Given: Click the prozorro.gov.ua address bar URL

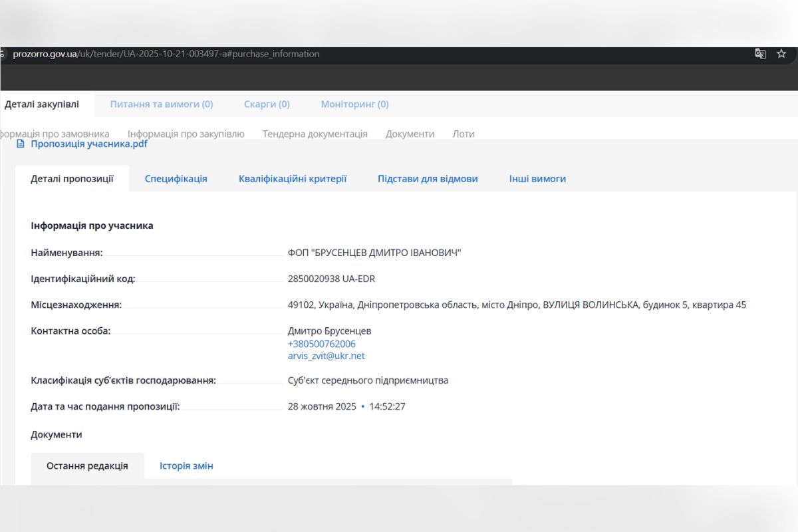Looking at the screenshot, I should coord(166,54).
